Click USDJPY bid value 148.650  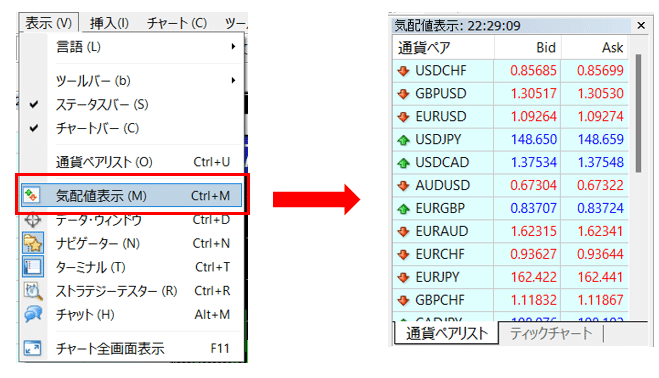tap(534, 140)
